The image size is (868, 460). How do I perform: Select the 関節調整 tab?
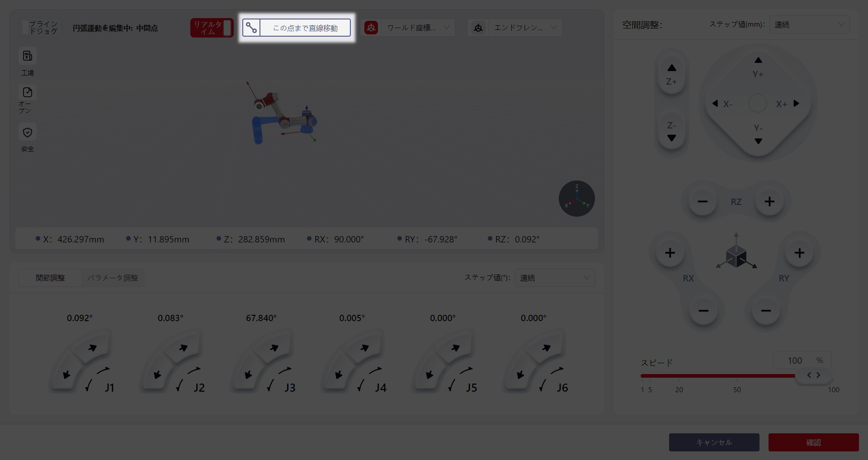50,278
